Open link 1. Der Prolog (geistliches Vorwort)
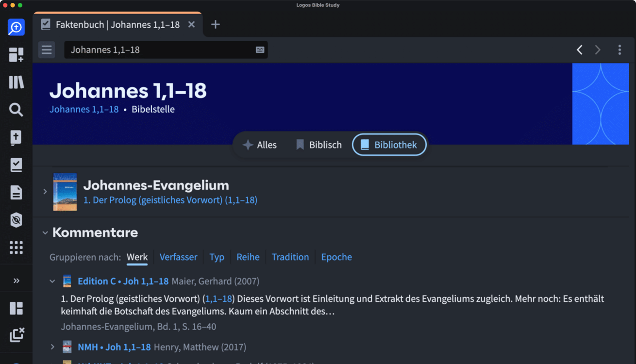The image size is (636, 364). pyautogui.click(x=170, y=200)
